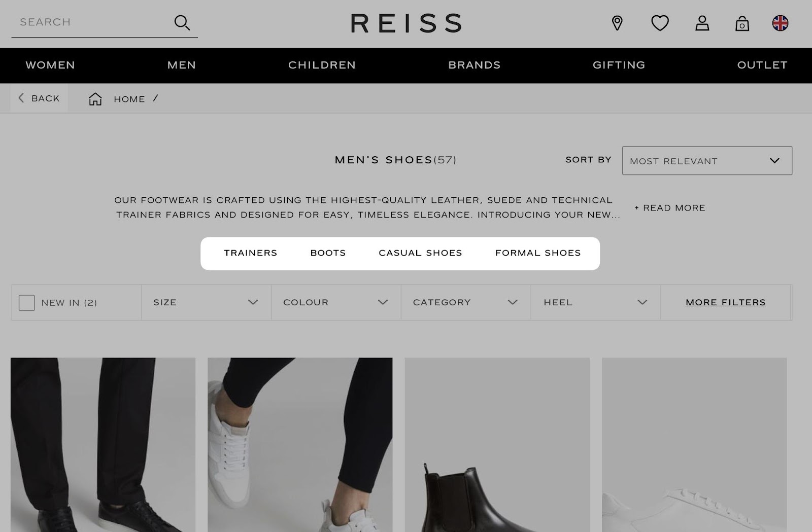Select the Formal Shoes category tab
This screenshot has width=812, height=532.
pos(538,253)
